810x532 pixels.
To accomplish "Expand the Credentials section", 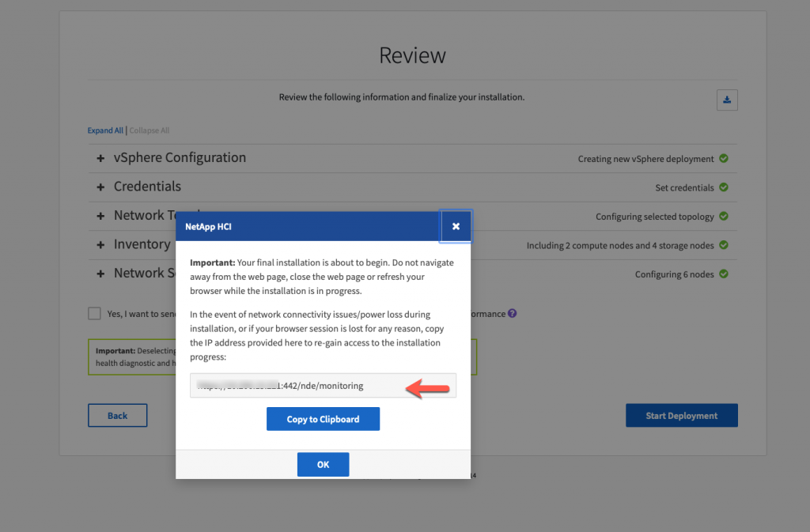I will pyautogui.click(x=100, y=187).
